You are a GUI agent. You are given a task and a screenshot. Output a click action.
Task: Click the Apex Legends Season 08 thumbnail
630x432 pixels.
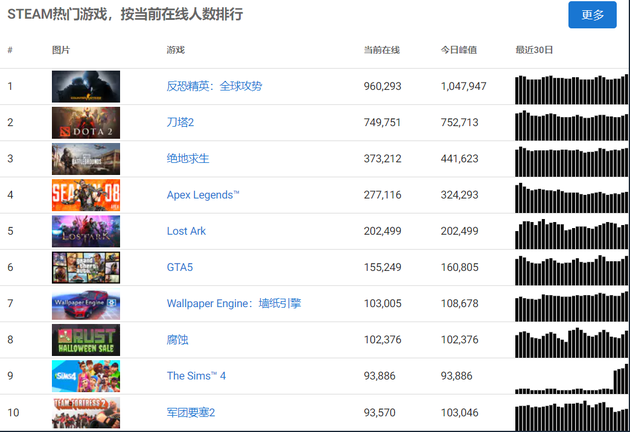[86, 195]
